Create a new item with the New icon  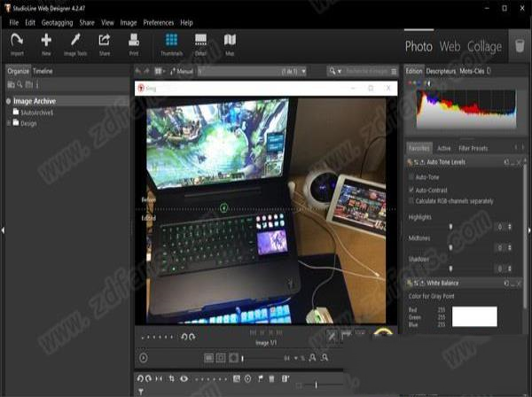coord(46,41)
